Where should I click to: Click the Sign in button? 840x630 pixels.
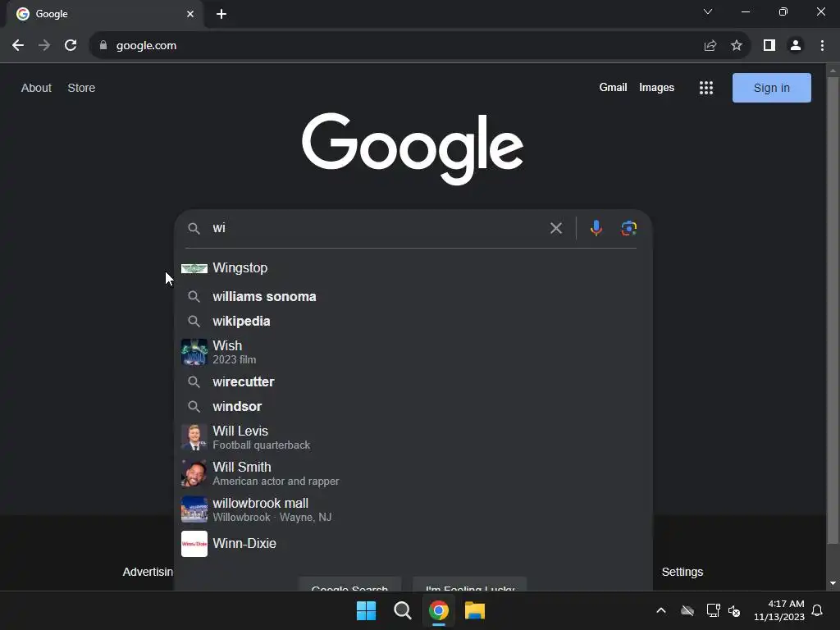coord(771,88)
